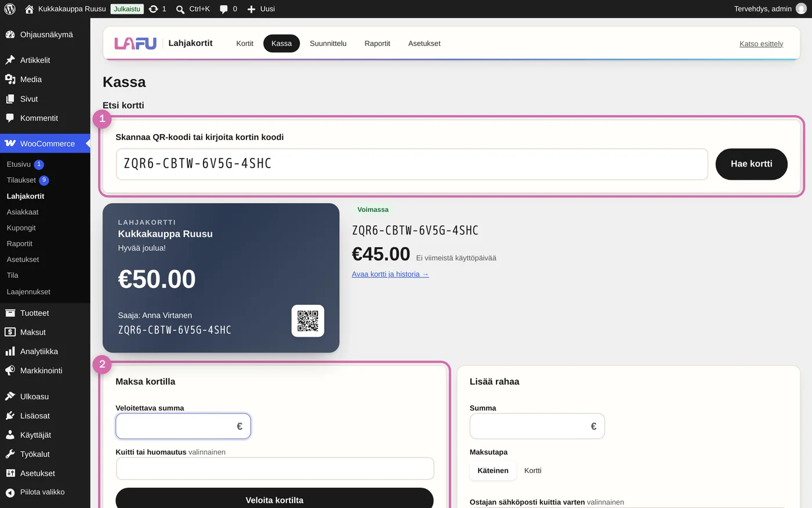Open Tilaukset in WooCommerce submenu

21,180
